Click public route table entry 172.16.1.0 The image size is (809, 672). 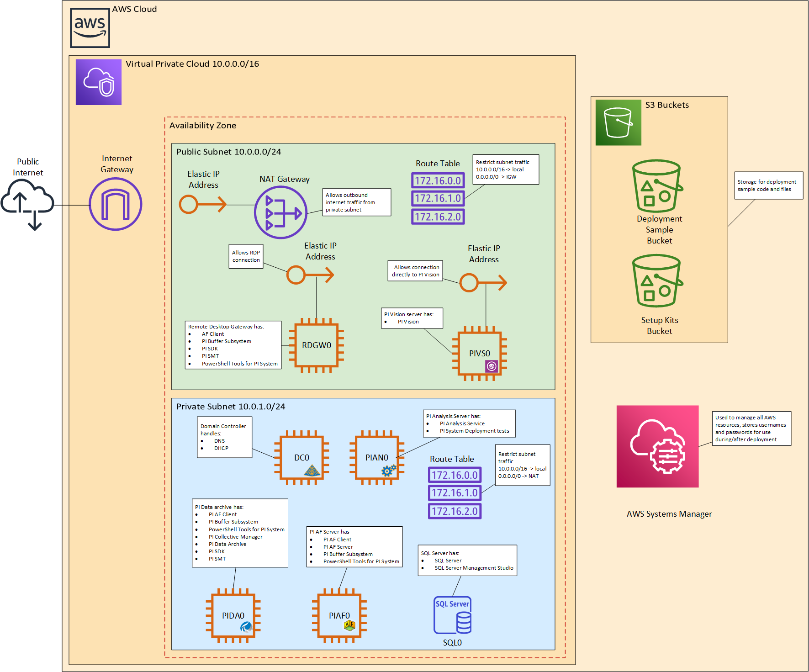438,198
